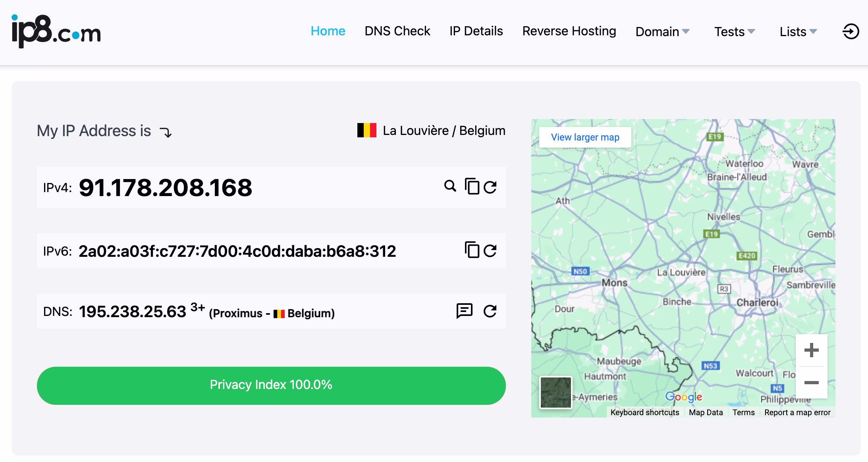The width and height of the screenshot is (868, 462).
Task: Zoom out on the map with the minus control
Action: click(812, 382)
